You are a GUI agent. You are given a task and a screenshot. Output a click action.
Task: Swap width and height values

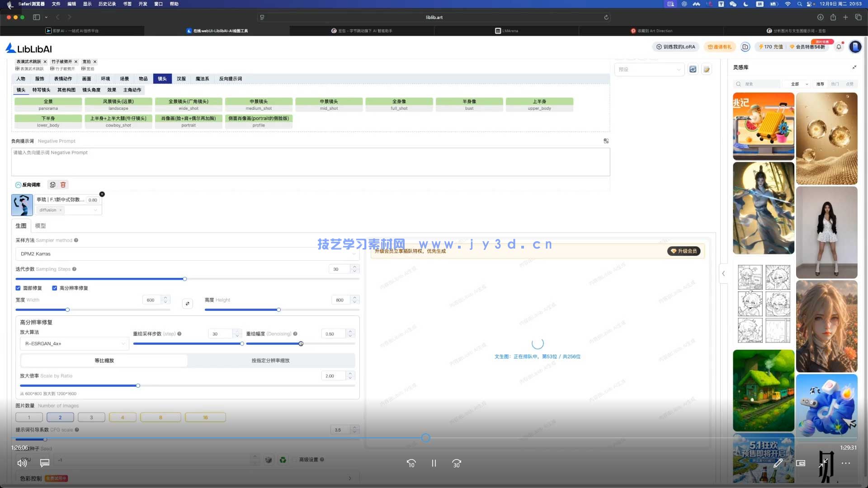[187, 304]
